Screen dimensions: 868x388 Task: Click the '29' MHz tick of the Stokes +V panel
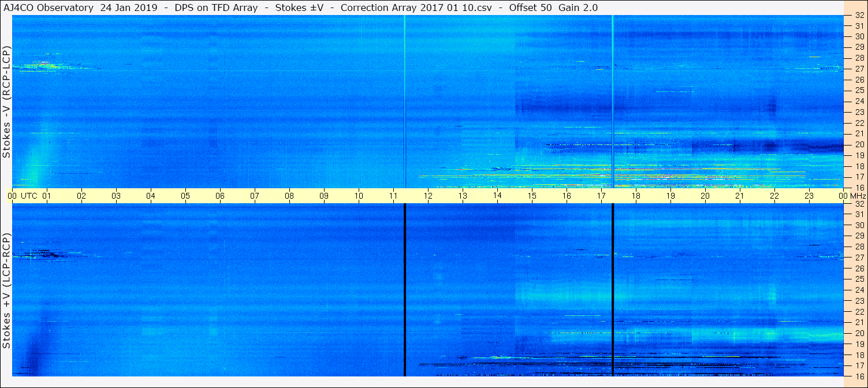[x=859, y=236]
